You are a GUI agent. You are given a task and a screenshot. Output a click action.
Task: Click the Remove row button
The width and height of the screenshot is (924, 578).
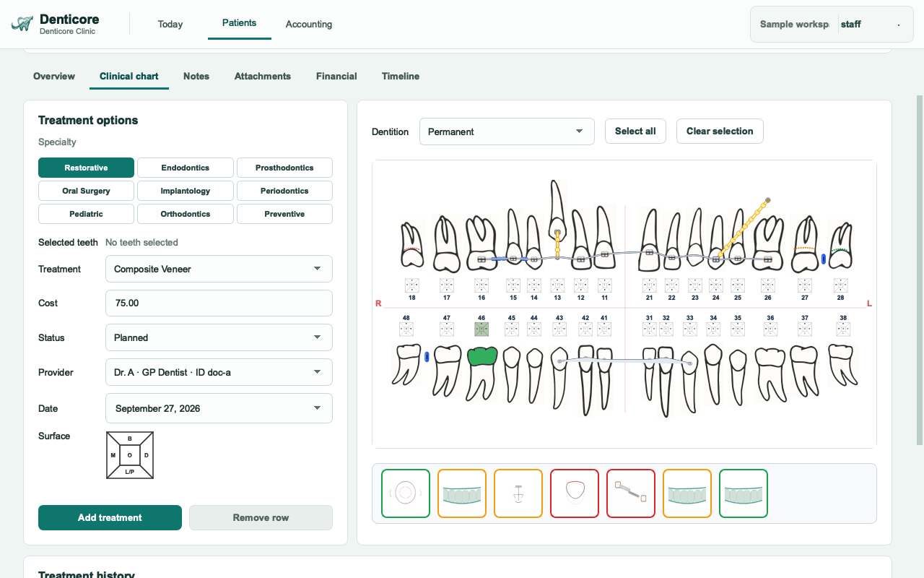[x=261, y=517]
